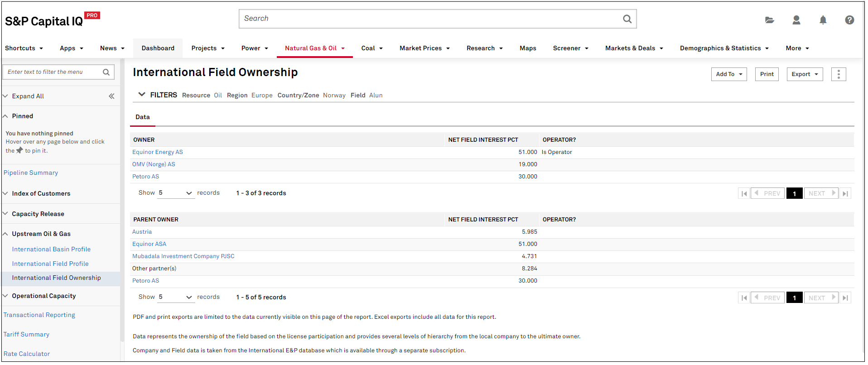This screenshot has width=868, height=365.
Task: Select the Data tab
Action: coord(143,117)
